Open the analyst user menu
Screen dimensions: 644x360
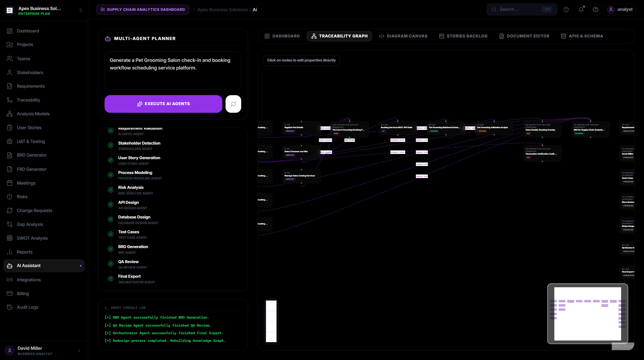tap(620, 9)
